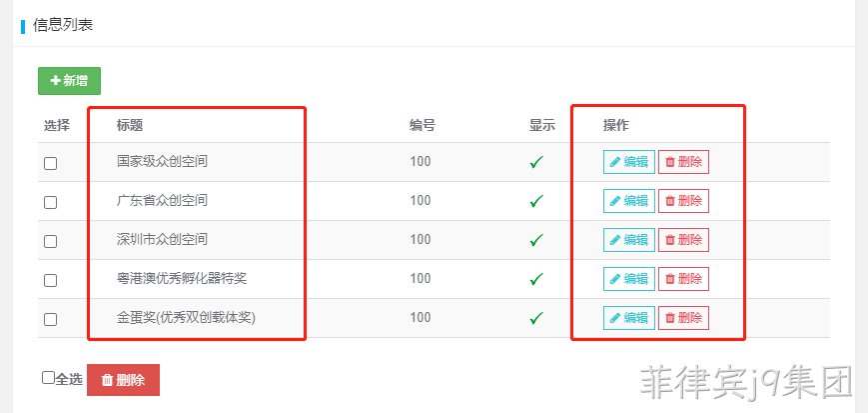Toggle the green display checkmark for 国家级众创空间
The width and height of the screenshot is (868, 413).
pos(535,162)
